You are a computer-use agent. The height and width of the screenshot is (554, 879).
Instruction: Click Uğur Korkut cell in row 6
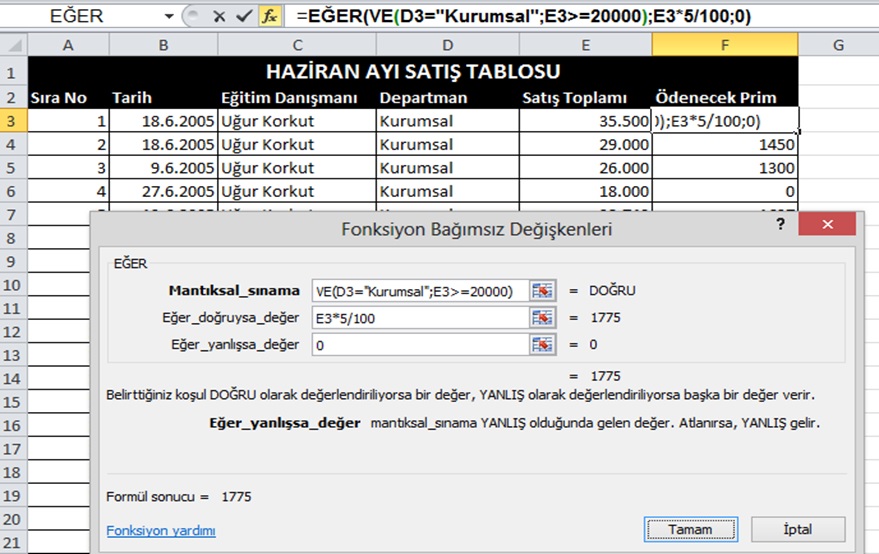tap(297, 191)
